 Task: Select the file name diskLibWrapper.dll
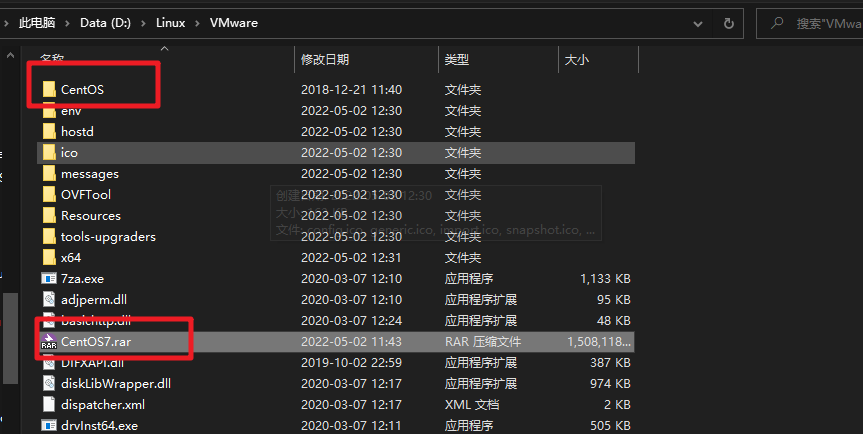[x=116, y=383]
